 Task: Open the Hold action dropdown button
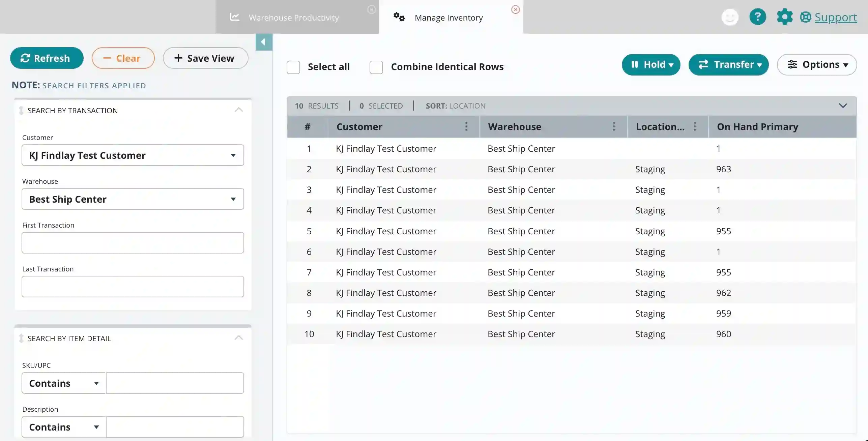pyautogui.click(x=651, y=64)
